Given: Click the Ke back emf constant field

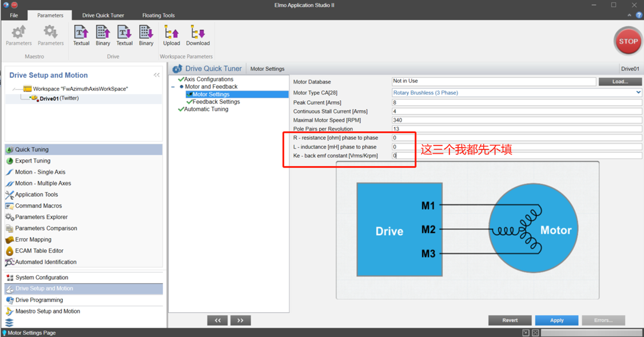Looking at the screenshot, I should (516, 156).
